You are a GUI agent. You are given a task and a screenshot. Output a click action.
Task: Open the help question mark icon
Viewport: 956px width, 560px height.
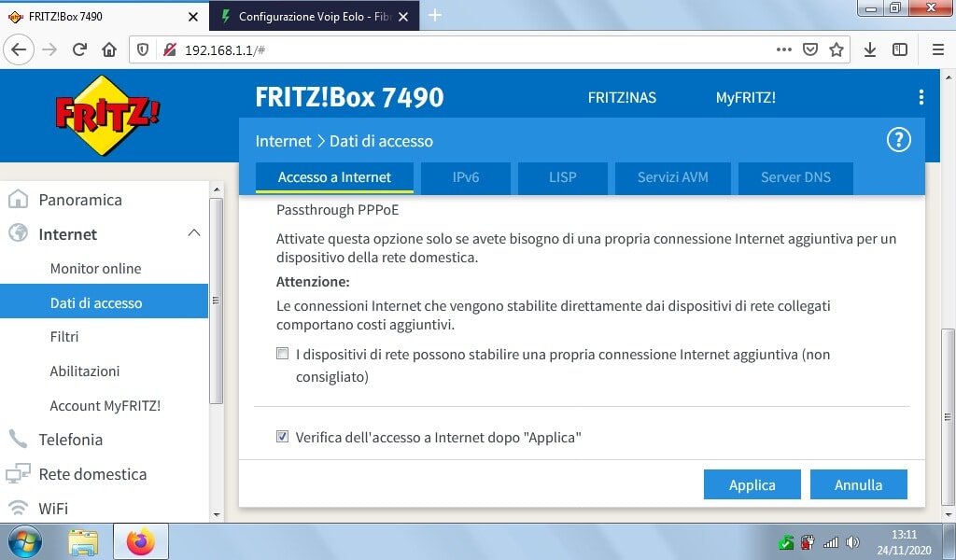899,140
